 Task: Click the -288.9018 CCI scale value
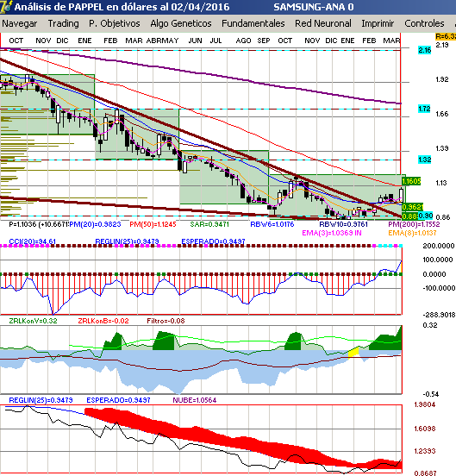(x=439, y=315)
